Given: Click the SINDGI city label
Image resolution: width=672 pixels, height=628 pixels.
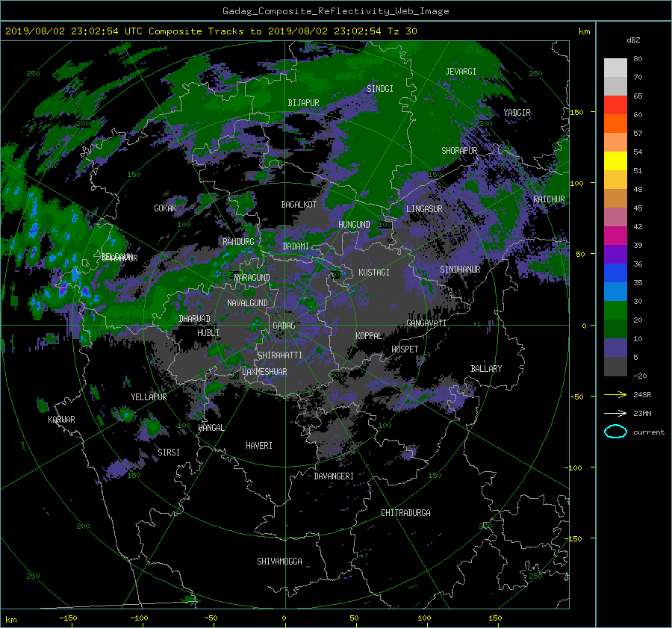Looking at the screenshot, I should [x=380, y=89].
